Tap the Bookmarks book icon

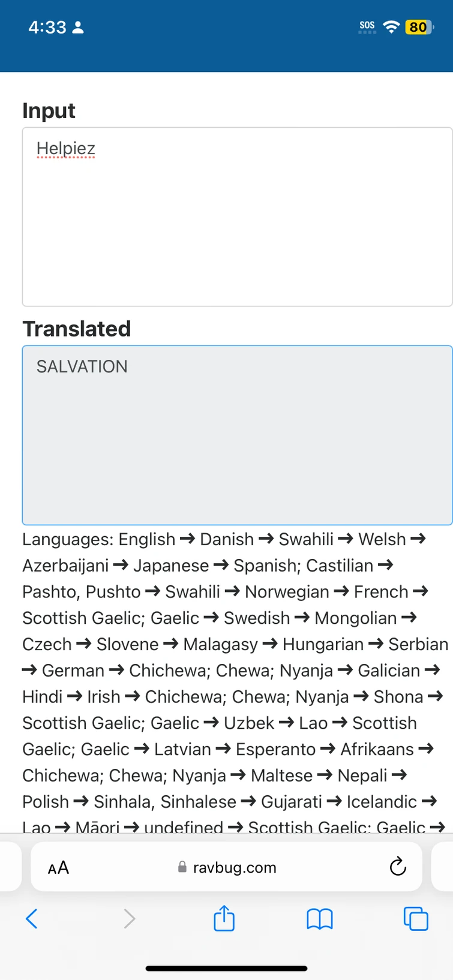point(320,918)
